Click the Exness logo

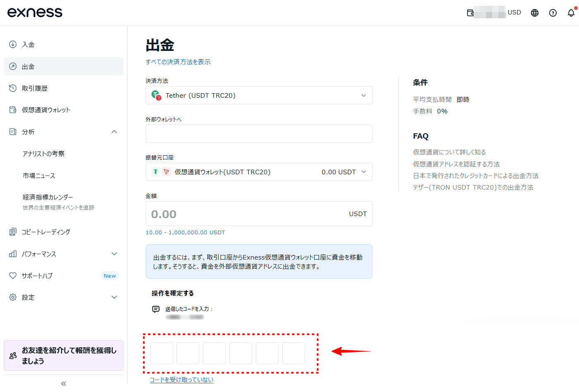(x=35, y=12)
